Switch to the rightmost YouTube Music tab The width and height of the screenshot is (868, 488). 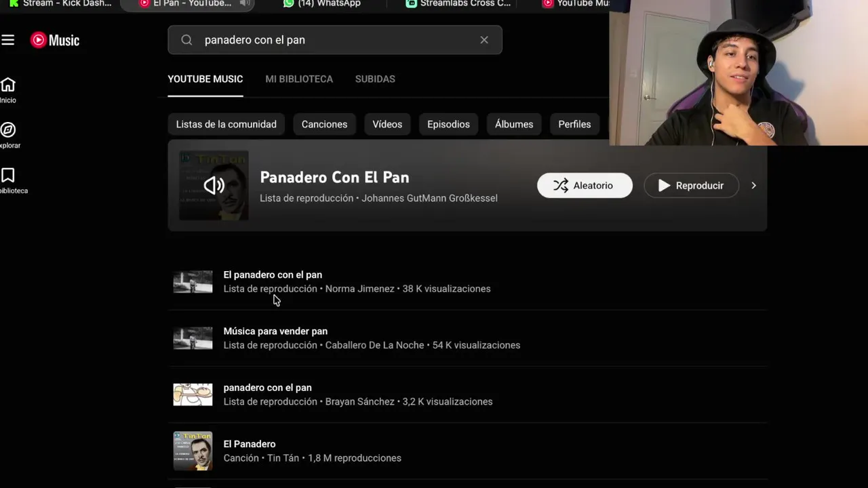click(575, 4)
